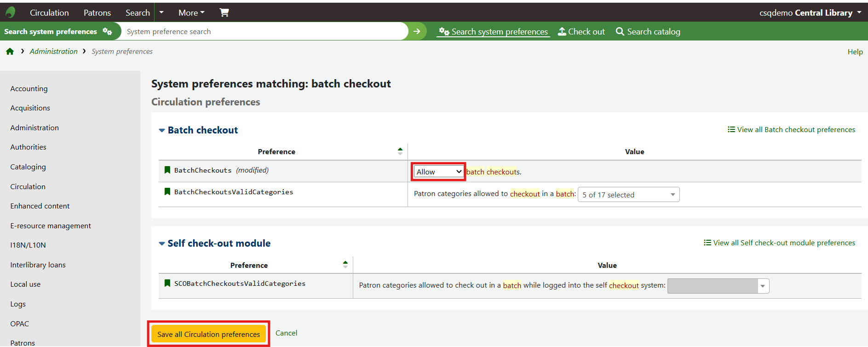Screen dimensions: 868x347
Task: Open Logs preferences in sidebar
Action: click(18, 304)
